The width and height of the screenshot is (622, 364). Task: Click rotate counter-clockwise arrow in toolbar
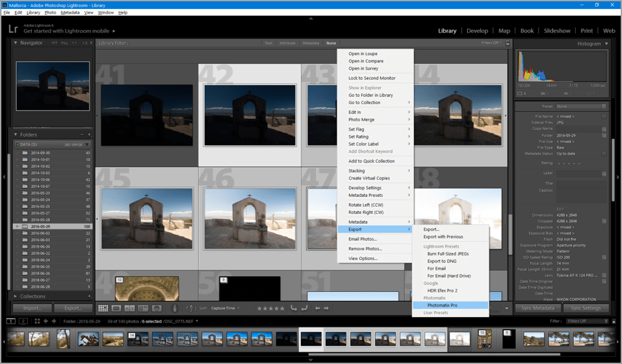point(294,308)
